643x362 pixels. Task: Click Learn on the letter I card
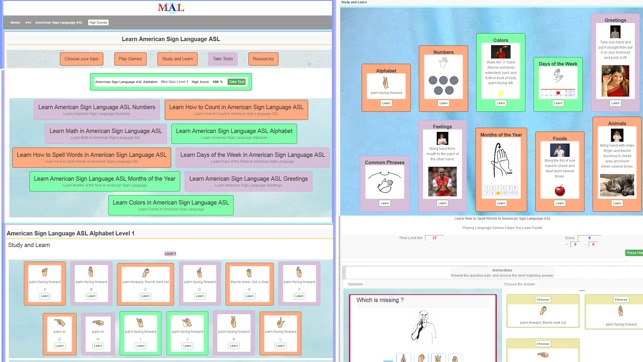(140, 346)
